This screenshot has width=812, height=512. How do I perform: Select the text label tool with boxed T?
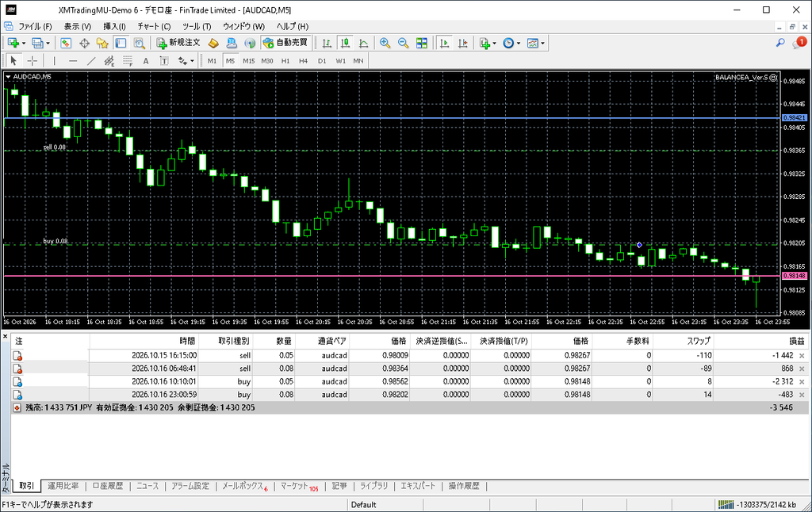pyautogui.click(x=164, y=61)
